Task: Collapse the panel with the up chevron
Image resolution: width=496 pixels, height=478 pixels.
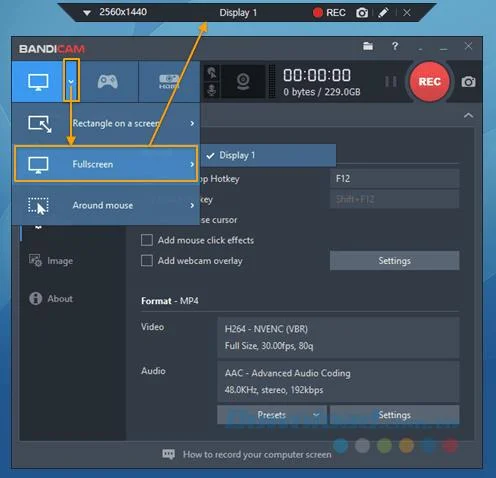Action: point(468,115)
